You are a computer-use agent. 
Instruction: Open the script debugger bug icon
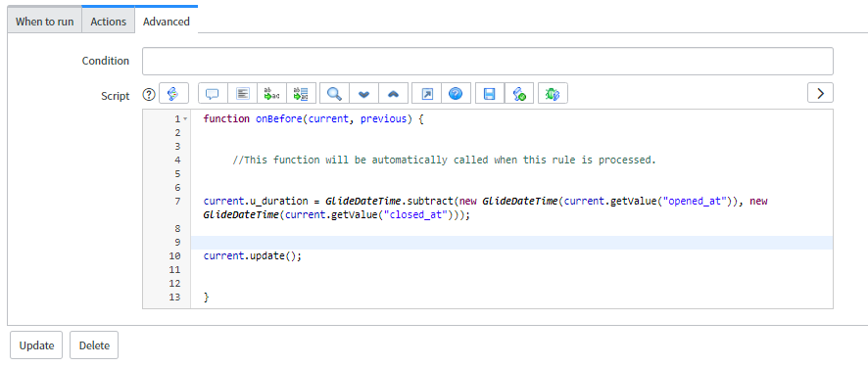click(x=553, y=93)
